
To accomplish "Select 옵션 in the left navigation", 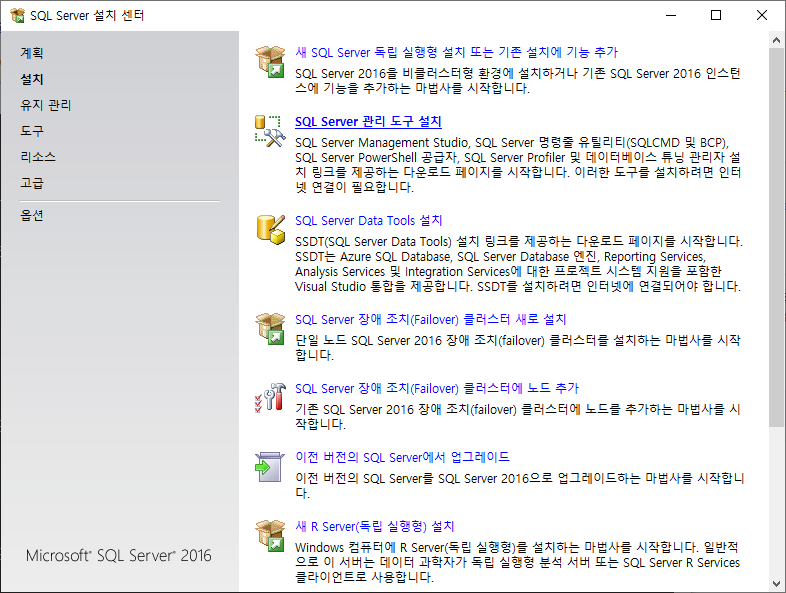I will pyautogui.click(x=32, y=215).
